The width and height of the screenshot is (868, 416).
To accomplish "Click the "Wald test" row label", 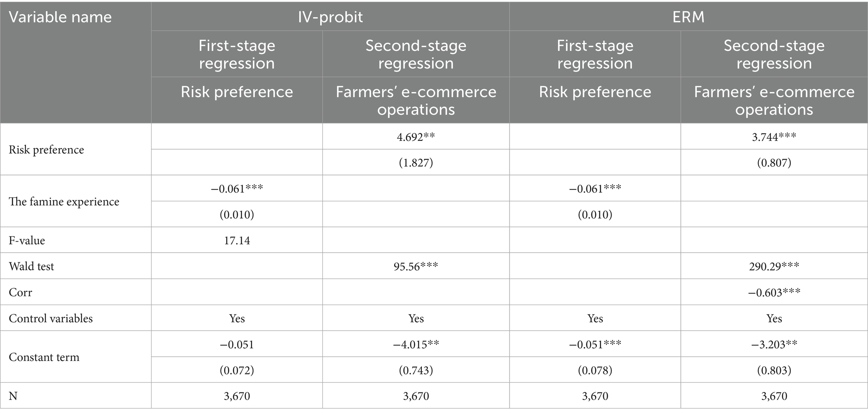I will 31,266.
